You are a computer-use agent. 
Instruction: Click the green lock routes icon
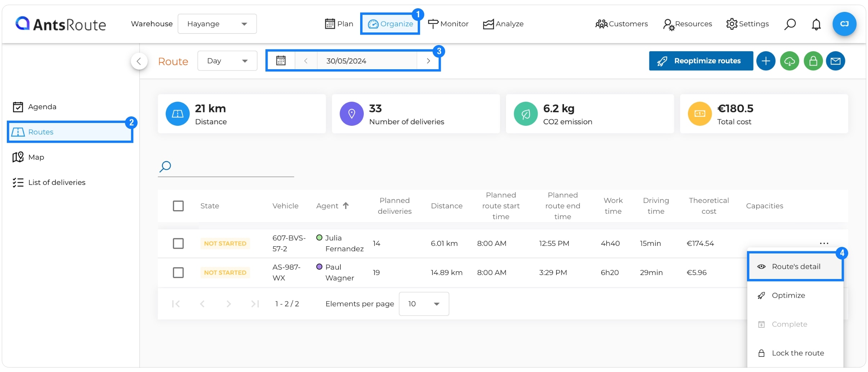point(813,61)
